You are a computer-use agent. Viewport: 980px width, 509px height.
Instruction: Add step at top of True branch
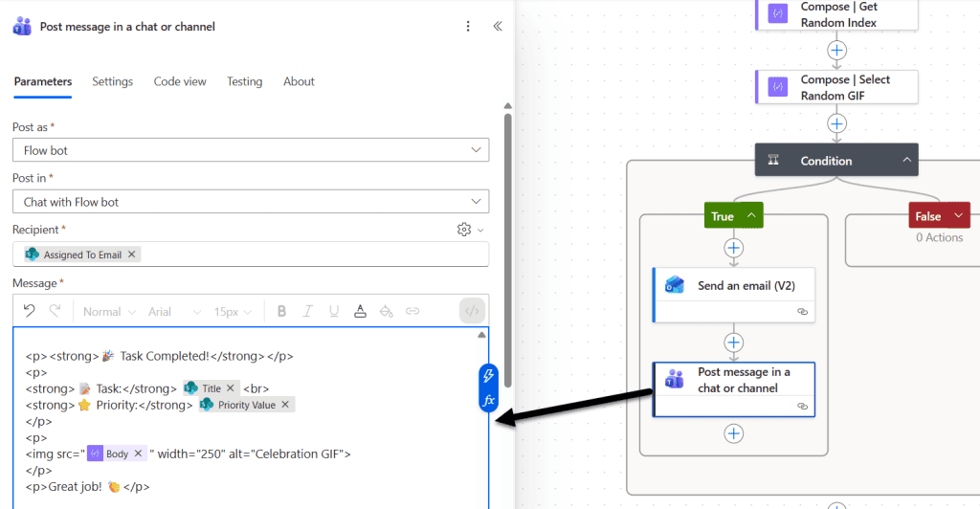coord(734,248)
